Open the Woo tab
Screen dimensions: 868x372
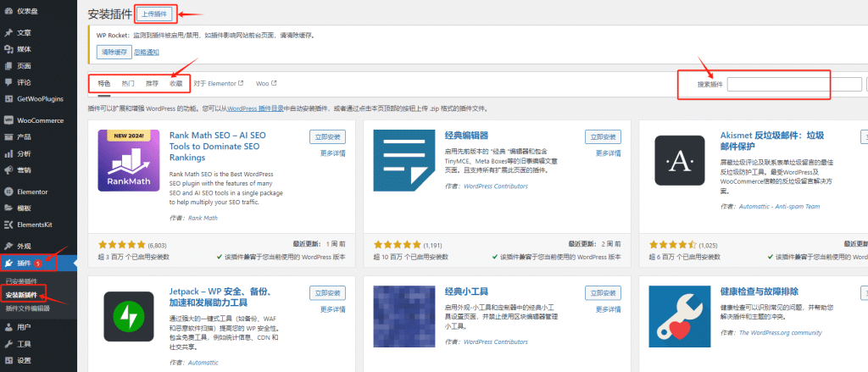266,84
